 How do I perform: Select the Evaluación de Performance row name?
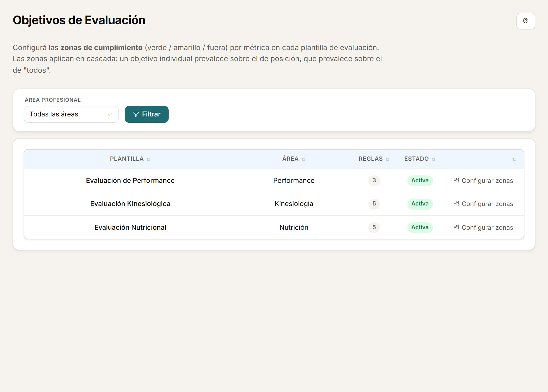click(x=130, y=180)
